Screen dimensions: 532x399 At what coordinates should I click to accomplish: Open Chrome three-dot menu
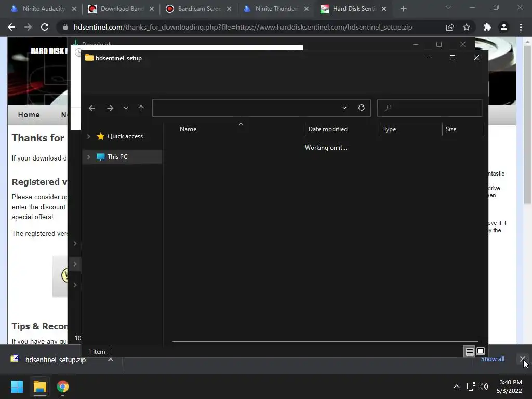(x=521, y=27)
